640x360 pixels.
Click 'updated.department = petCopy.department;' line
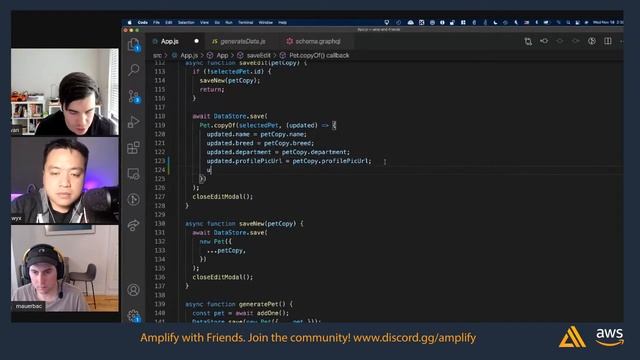click(278, 152)
